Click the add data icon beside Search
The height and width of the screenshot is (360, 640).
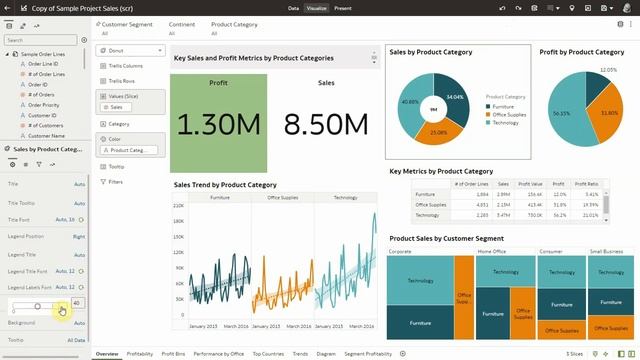tap(84, 40)
